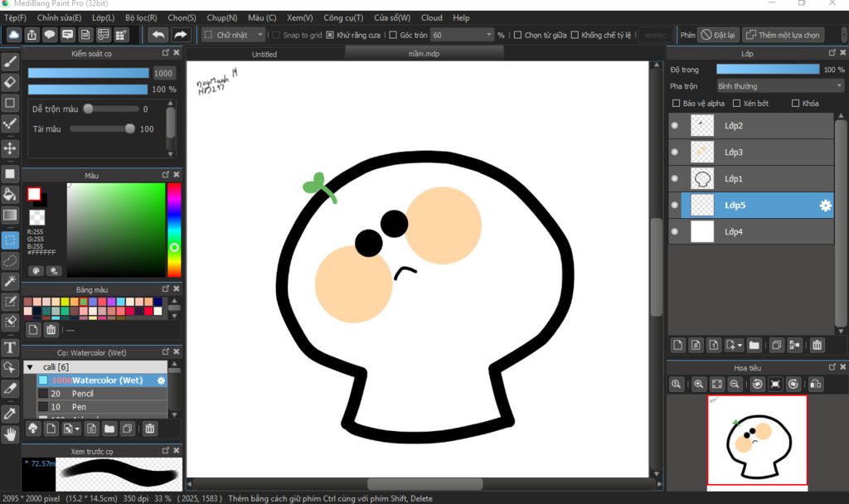Screen dimensions: 849x504
Task: Open settings gear for Lớp5 layer
Action: [825, 206]
